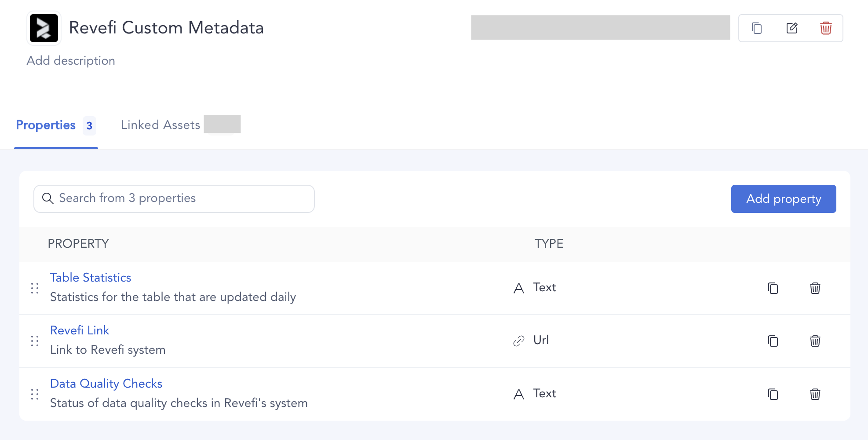Open the Data Quality Checks property

point(106,384)
